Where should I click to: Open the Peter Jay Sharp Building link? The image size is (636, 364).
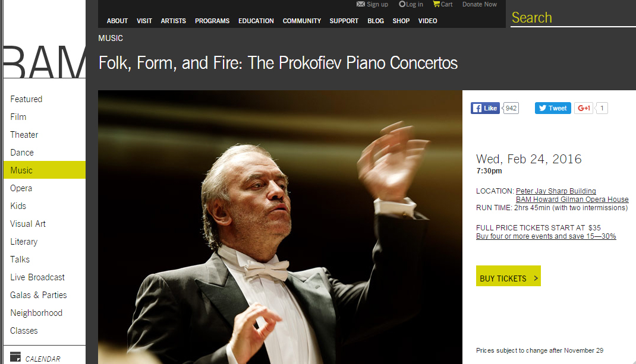[556, 191]
